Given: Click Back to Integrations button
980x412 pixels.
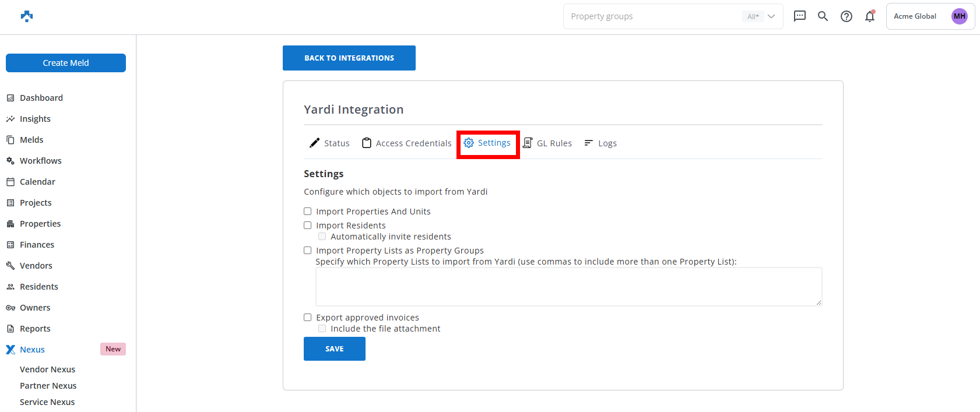Looking at the screenshot, I should tap(349, 58).
